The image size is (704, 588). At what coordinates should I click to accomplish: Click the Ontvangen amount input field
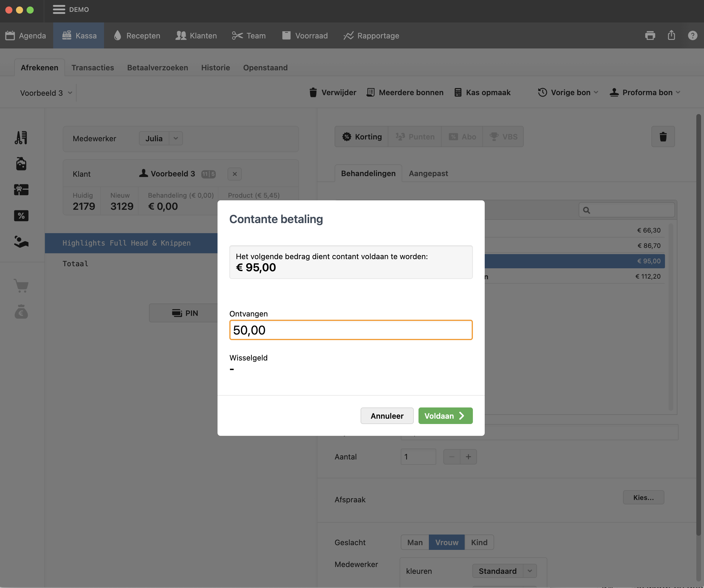pyautogui.click(x=351, y=330)
